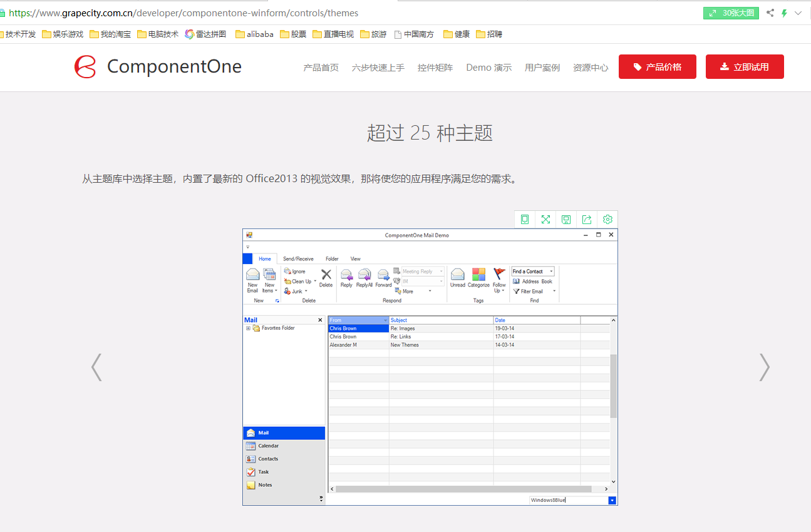Click the green save disk icon

566,219
